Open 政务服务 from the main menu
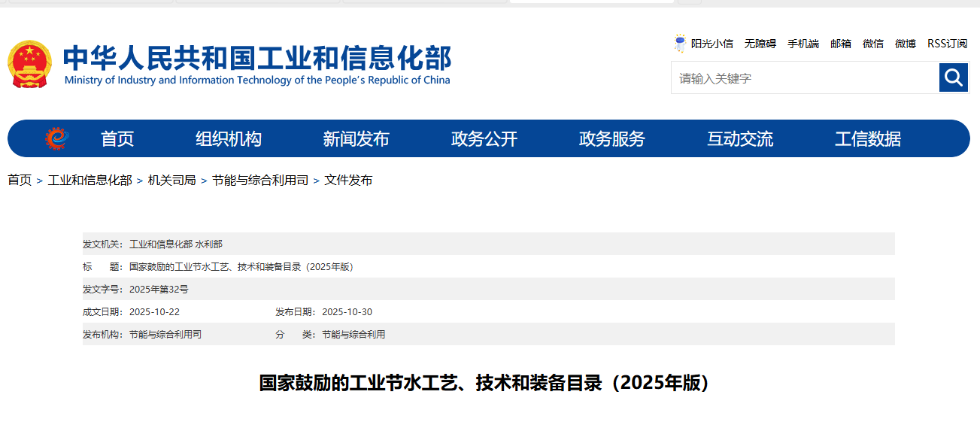The height and width of the screenshot is (434, 980). (x=612, y=139)
